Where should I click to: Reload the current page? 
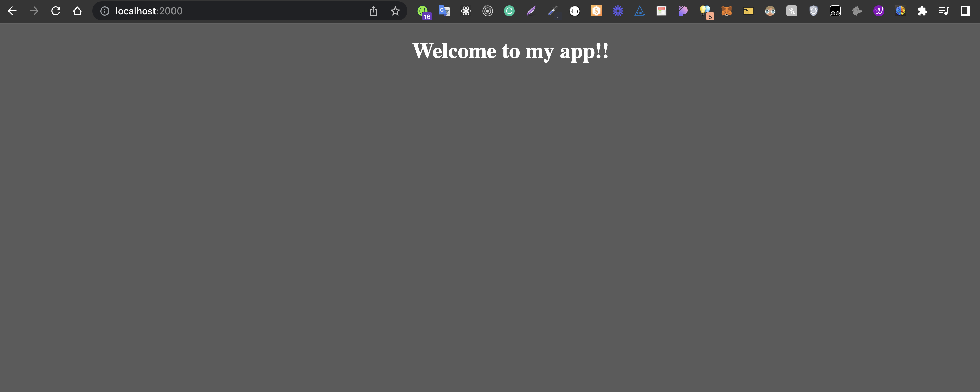pos(56,11)
